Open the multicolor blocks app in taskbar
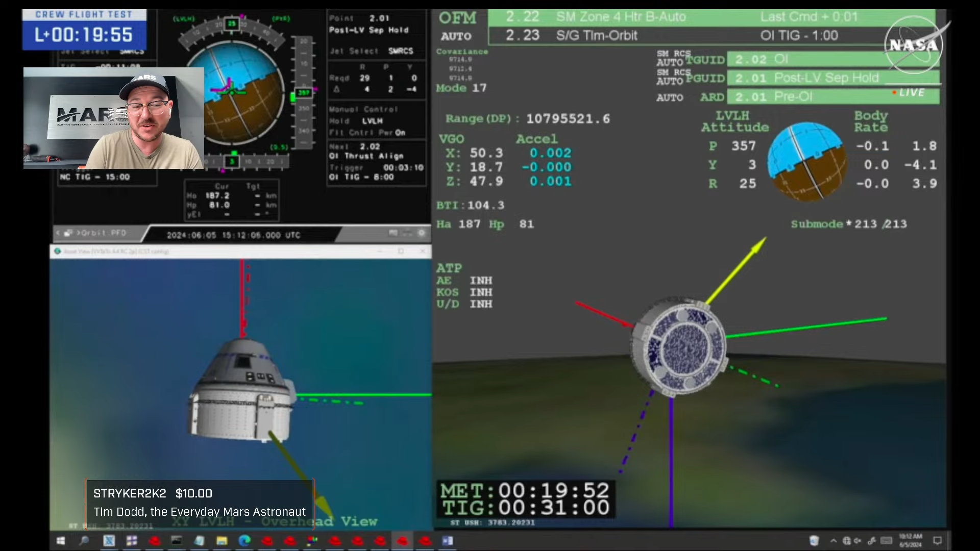 (x=312, y=541)
